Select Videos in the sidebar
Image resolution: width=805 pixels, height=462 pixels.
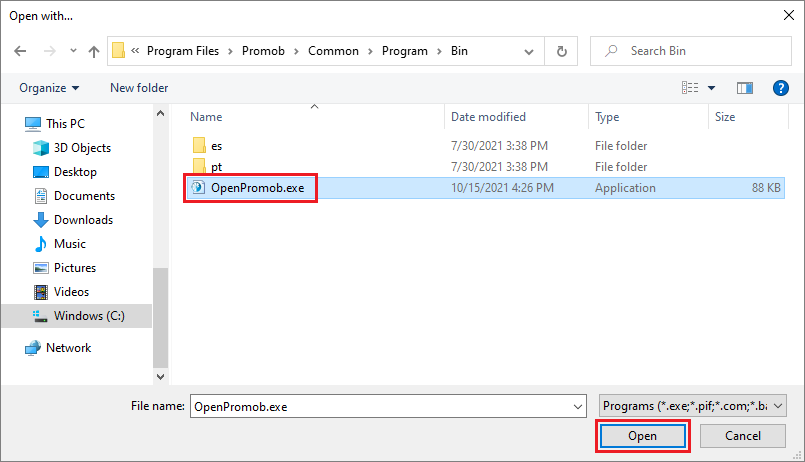pos(71,292)
